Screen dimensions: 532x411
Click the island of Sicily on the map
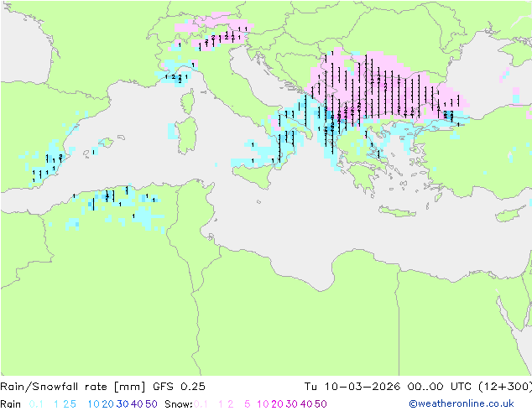(x=254, y=176)
